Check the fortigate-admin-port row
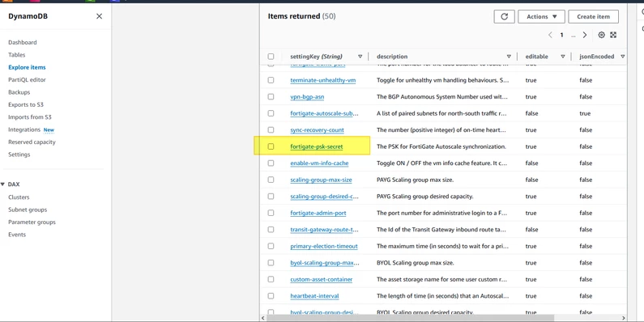 [x=271, y=213]
